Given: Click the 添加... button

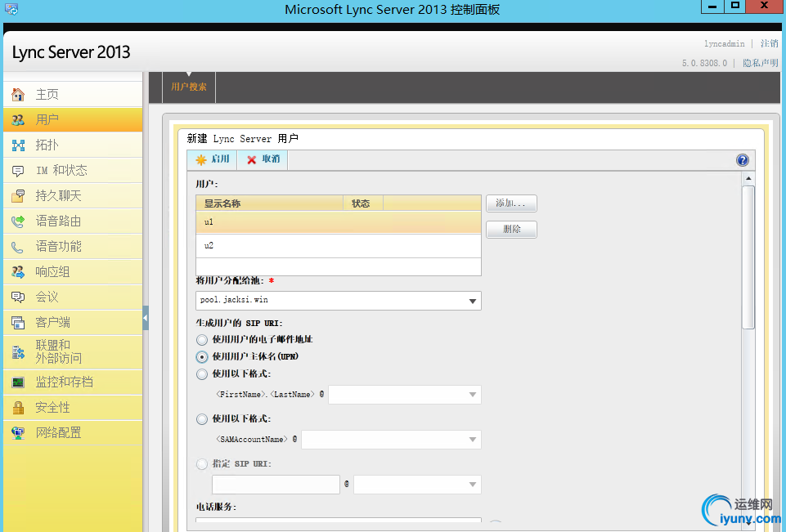Looking at the screenshot, I should pyautogui.click(x=511, y=203).
